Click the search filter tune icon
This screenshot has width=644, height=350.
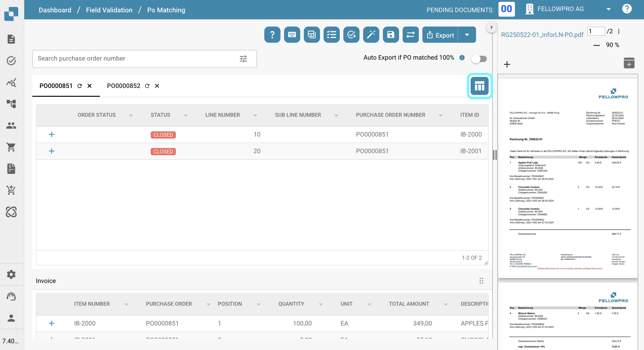(243, 58)
